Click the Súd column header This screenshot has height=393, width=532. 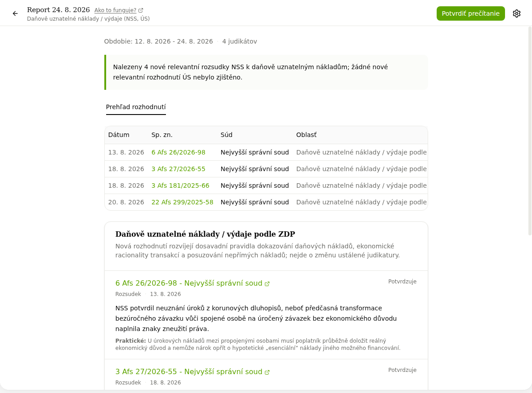(x=226, y=135)
